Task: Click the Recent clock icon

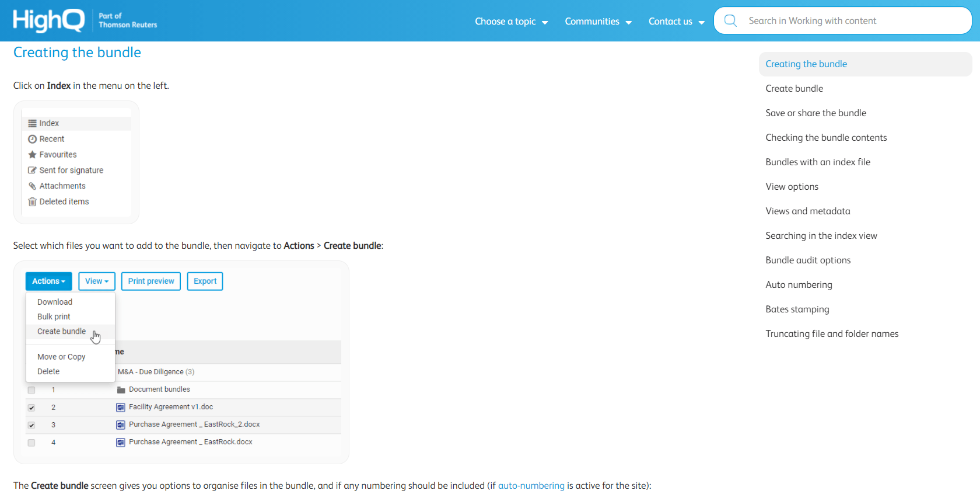Action: [x=32, y=139]
